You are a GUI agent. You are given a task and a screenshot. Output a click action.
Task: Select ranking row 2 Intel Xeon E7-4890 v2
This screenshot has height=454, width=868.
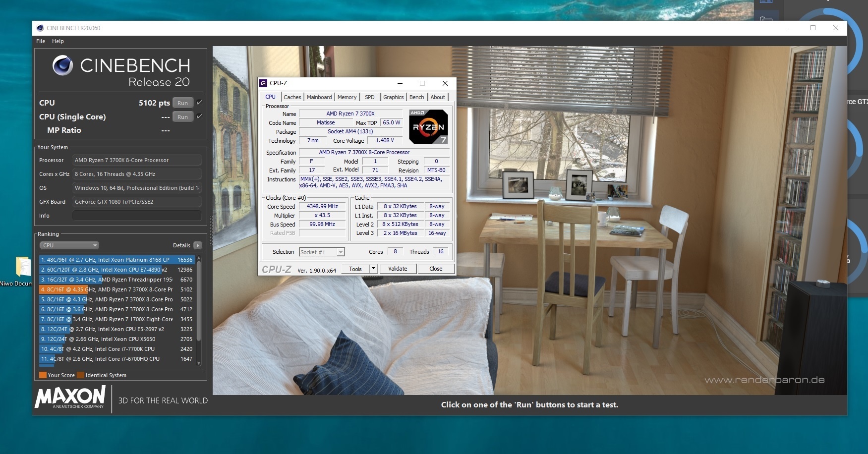[x=117, y=270]
